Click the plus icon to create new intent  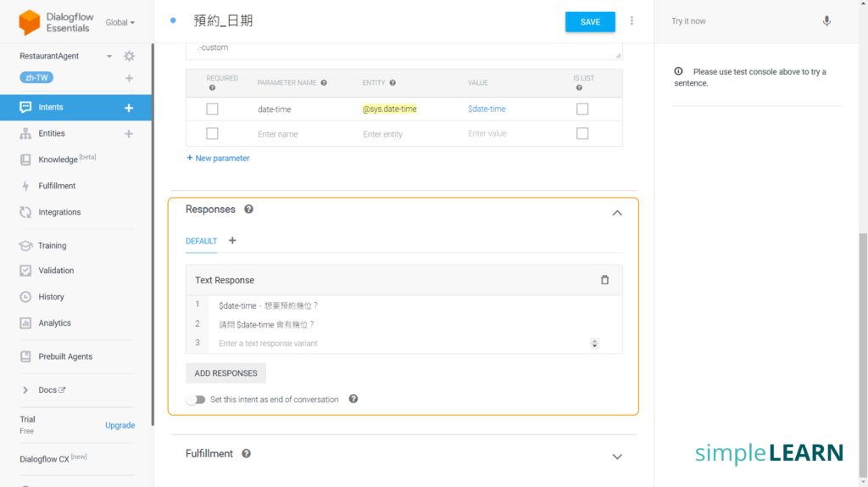point(129,108)
